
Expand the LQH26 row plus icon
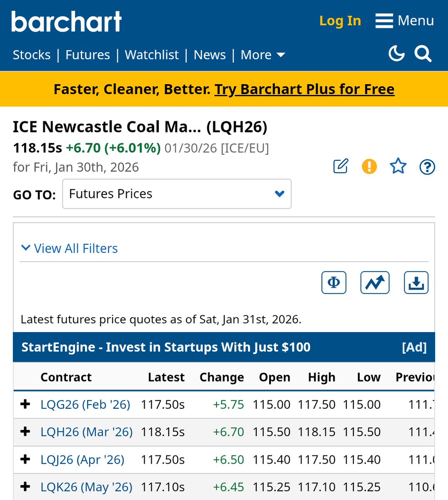point(25,431)
